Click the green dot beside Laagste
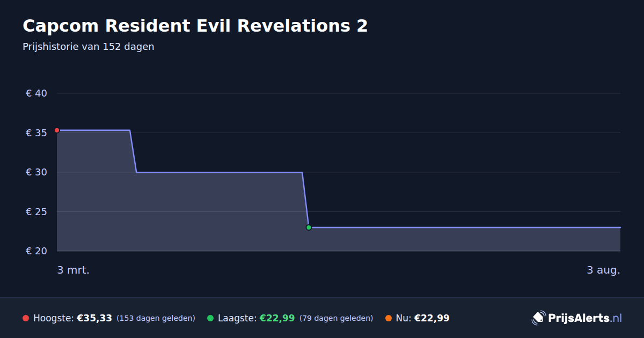 210,318
